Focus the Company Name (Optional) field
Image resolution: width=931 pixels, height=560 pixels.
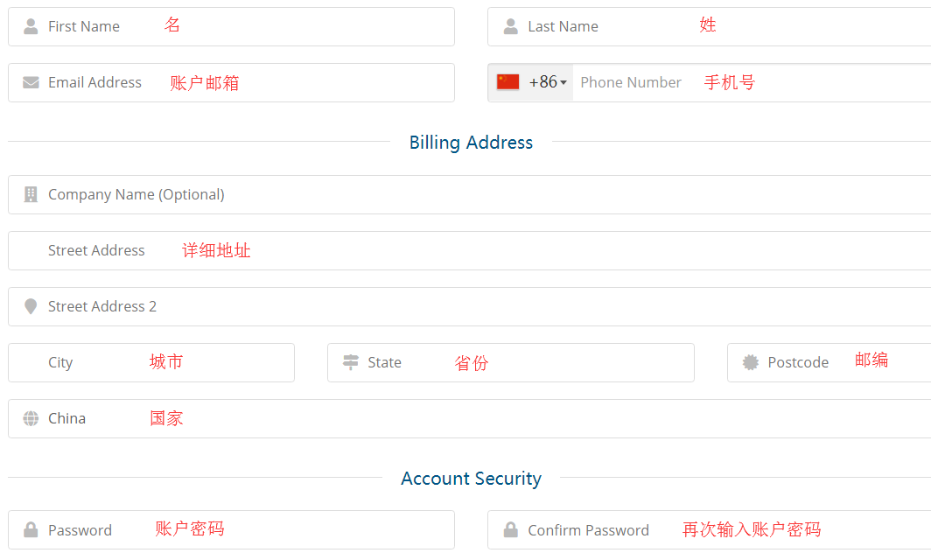tap(469, 194)
